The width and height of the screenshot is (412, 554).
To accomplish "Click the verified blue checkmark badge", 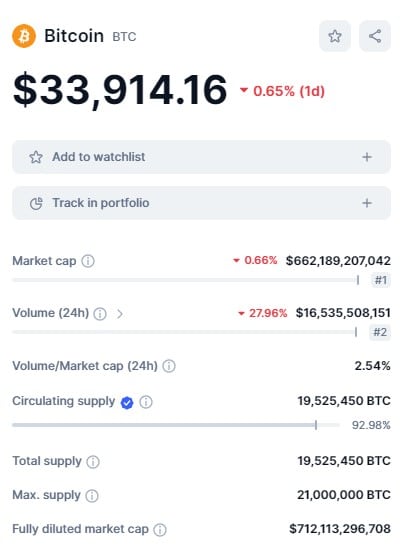I will point(127,402).
